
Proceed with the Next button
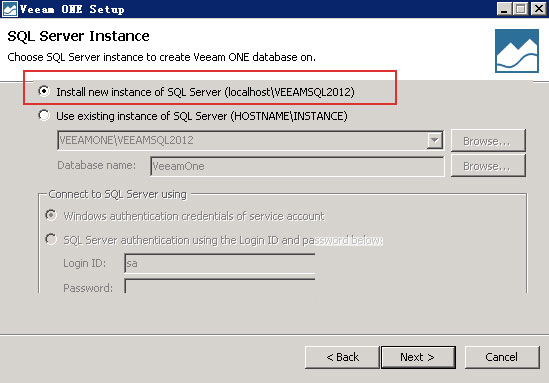coord(418,357)
